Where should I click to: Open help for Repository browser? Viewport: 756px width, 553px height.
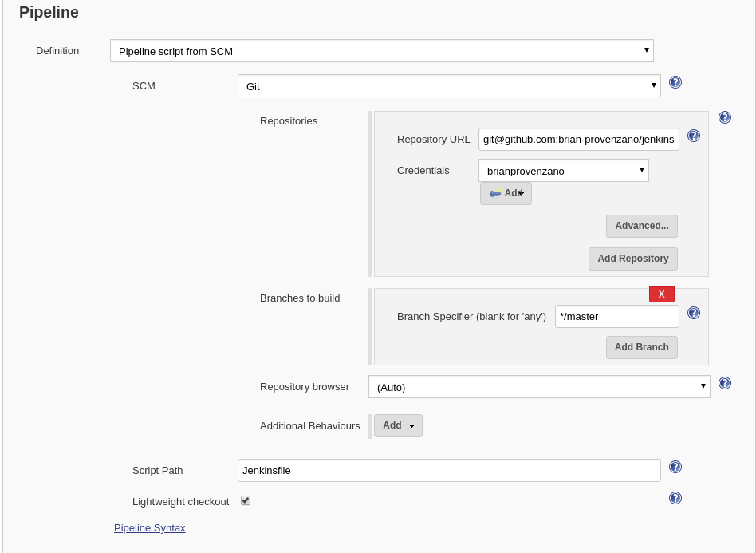(x=725, y=383)
